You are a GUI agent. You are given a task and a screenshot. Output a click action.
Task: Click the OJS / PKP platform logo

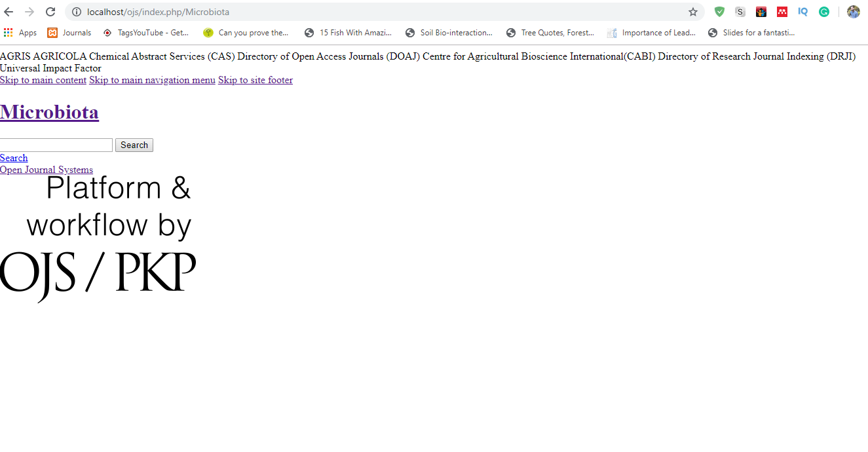click(x=98, y=239)
